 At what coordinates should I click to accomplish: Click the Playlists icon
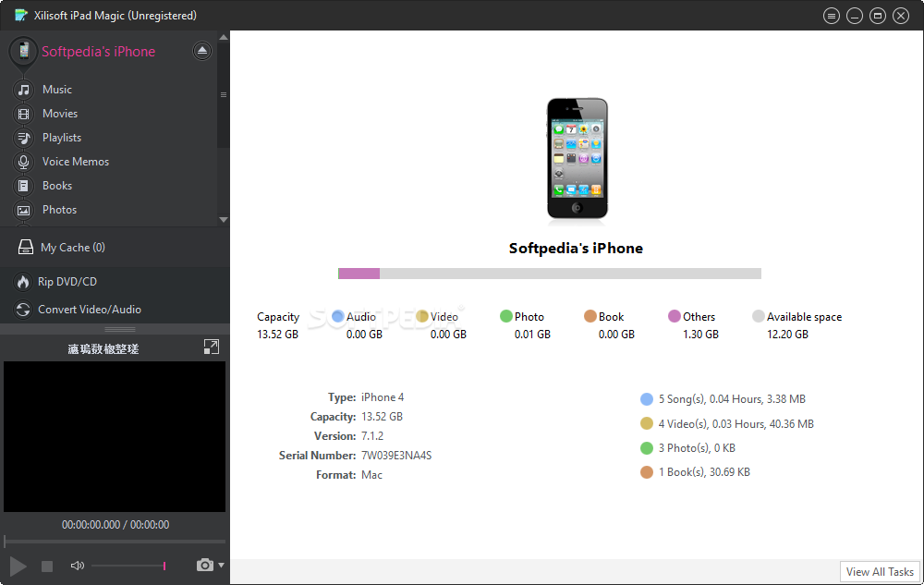(x=24, y=138)
